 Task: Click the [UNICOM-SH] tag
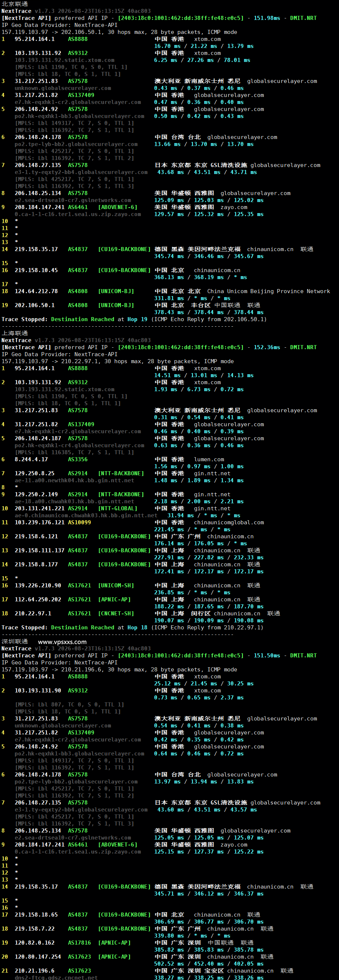116,585
